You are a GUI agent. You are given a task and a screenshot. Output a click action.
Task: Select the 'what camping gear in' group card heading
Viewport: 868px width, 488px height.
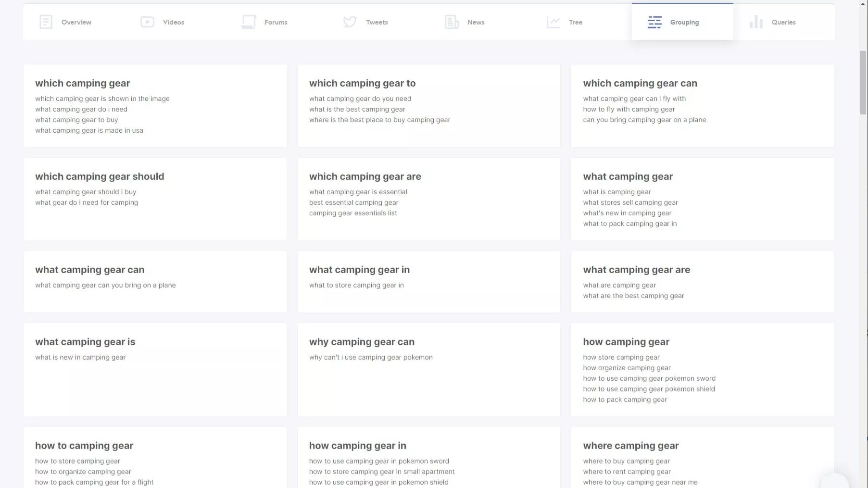click(x=359, y=270)
